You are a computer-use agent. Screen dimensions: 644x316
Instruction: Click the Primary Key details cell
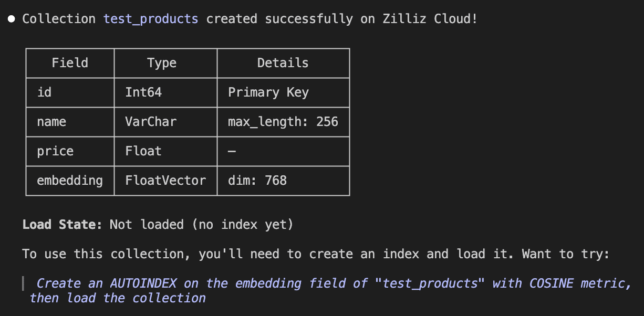point(268,92)
